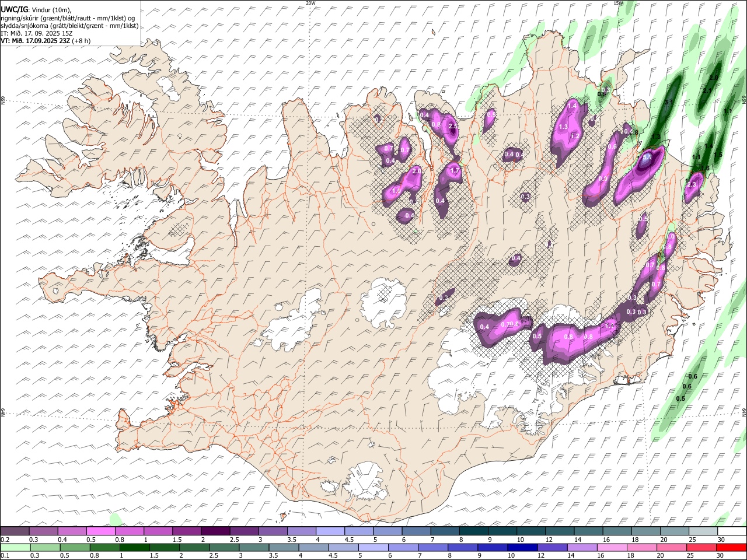Select the light lavender 4 swatch in upper legend

click(x=330, y=531)
